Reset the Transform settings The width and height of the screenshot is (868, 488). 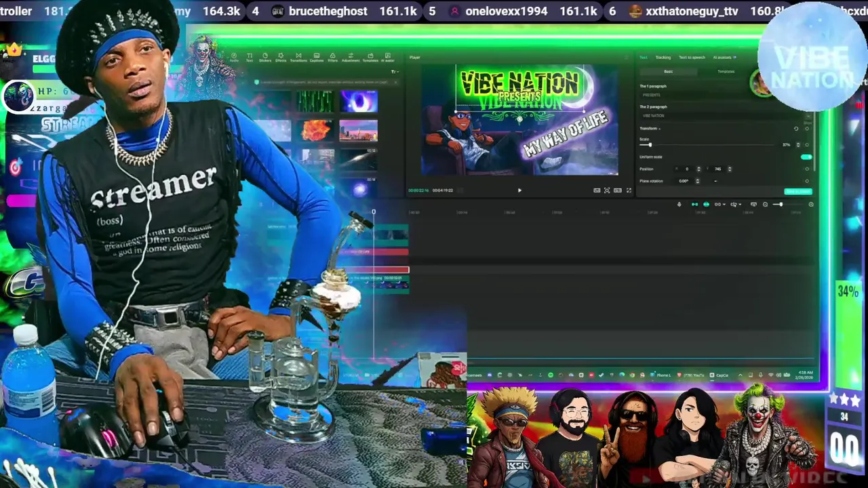point(796,129)
